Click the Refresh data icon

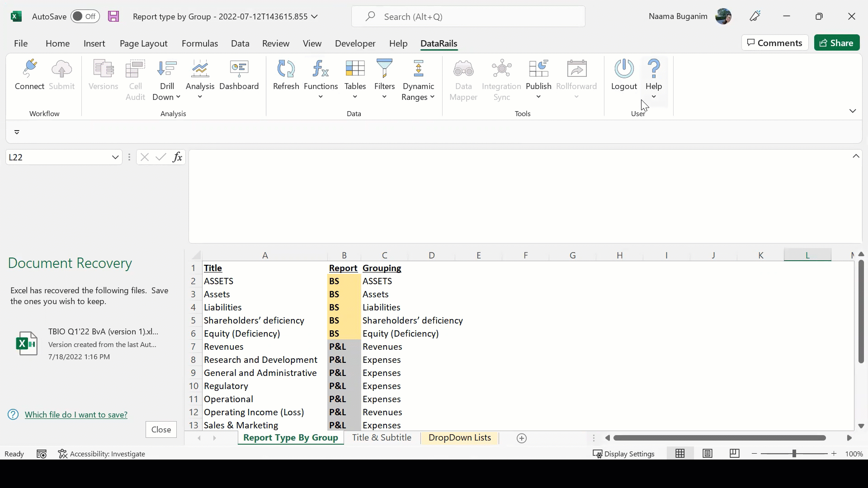tap(286, 75)
